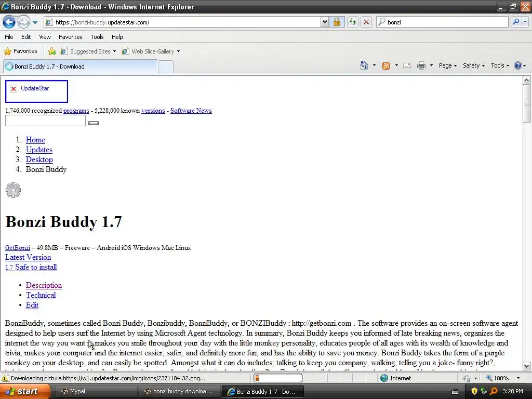The width and height of the screenshot is (532, 399).
Task: Click the Edit section link
Action: [32, 305]
